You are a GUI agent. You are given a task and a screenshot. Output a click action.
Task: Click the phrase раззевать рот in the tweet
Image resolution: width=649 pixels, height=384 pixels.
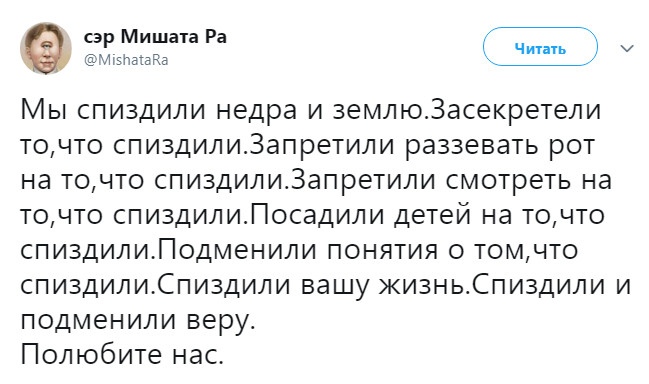pyautogui.click(x=500, y=146)
